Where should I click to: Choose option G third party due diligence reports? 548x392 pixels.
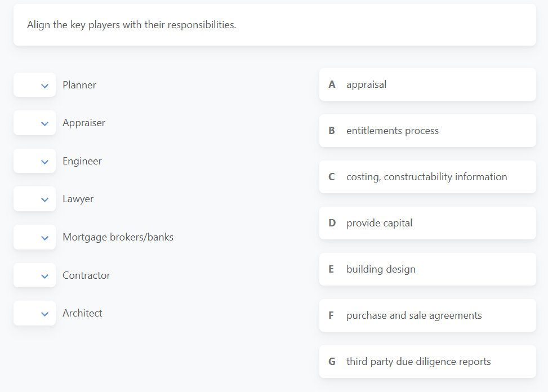click(427, 361)
